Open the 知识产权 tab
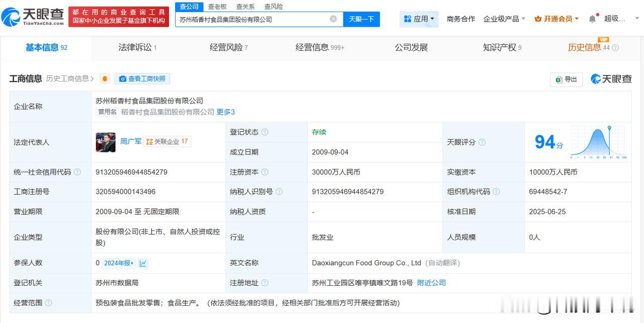 pos(502,47)
